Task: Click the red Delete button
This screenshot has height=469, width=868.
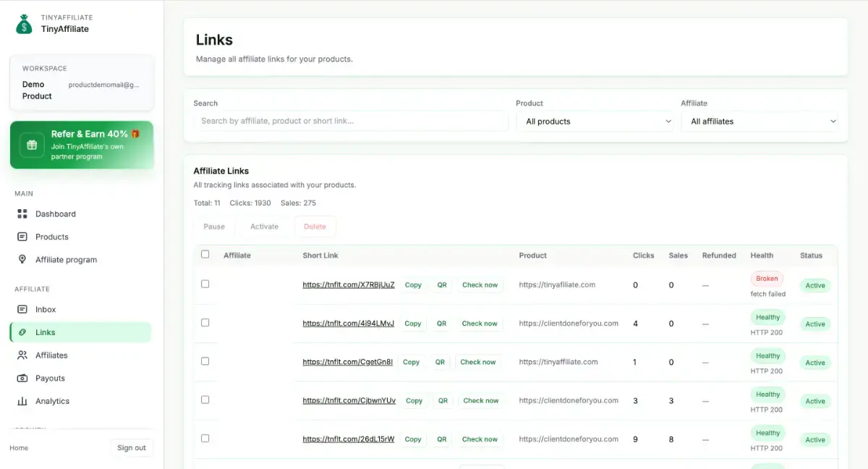Action: point(315,227)
